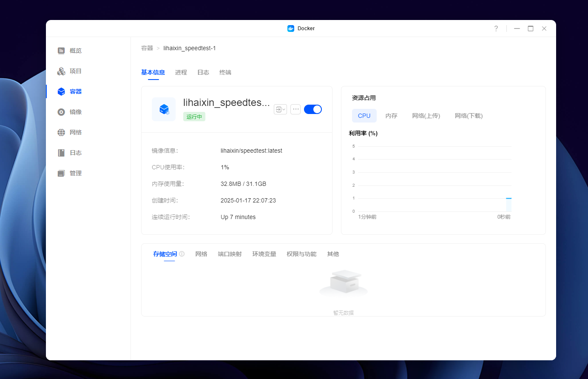Open the 环境变量 environment variables tab
This screenshot has width=588, height=379.
point(264,254)
